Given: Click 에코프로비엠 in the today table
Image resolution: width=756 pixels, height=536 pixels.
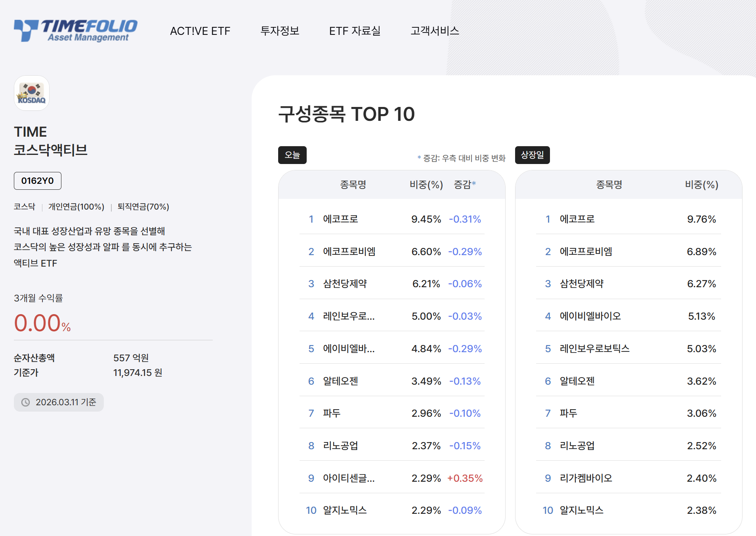Looking at the screenshot, I should coord(349,252).
